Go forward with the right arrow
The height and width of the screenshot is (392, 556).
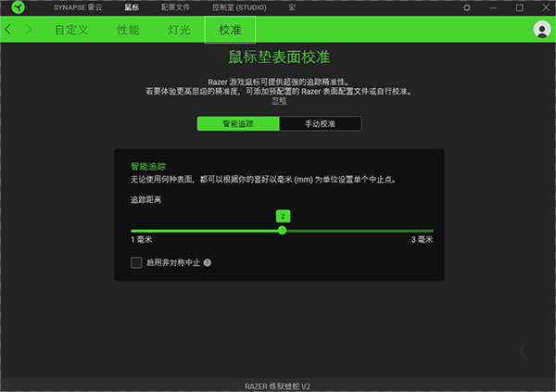tap(29, 30)
